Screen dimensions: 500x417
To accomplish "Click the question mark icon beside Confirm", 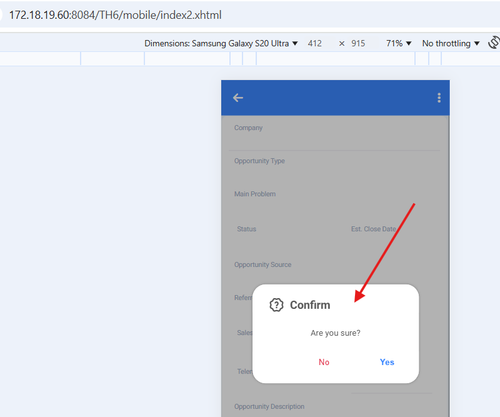I will point(276,305).
